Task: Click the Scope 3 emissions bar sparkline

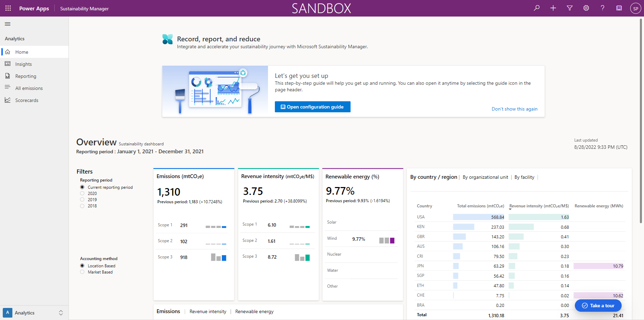Action: (218, 257)
